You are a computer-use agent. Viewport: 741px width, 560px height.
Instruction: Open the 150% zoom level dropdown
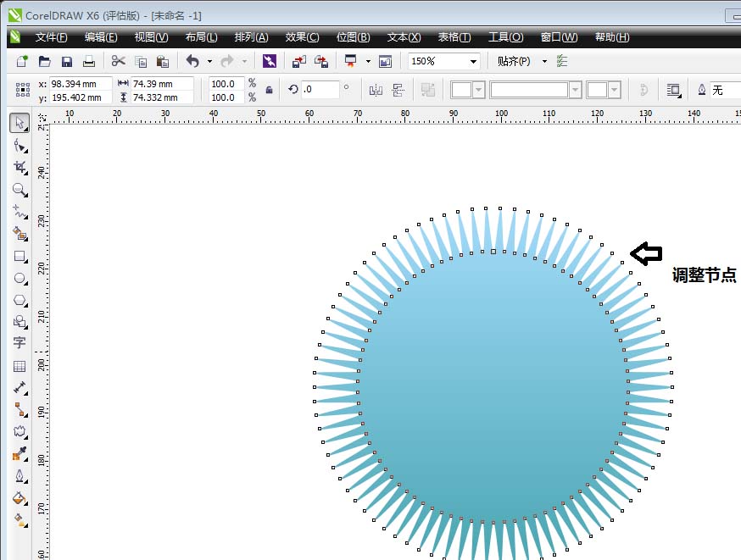472,61
